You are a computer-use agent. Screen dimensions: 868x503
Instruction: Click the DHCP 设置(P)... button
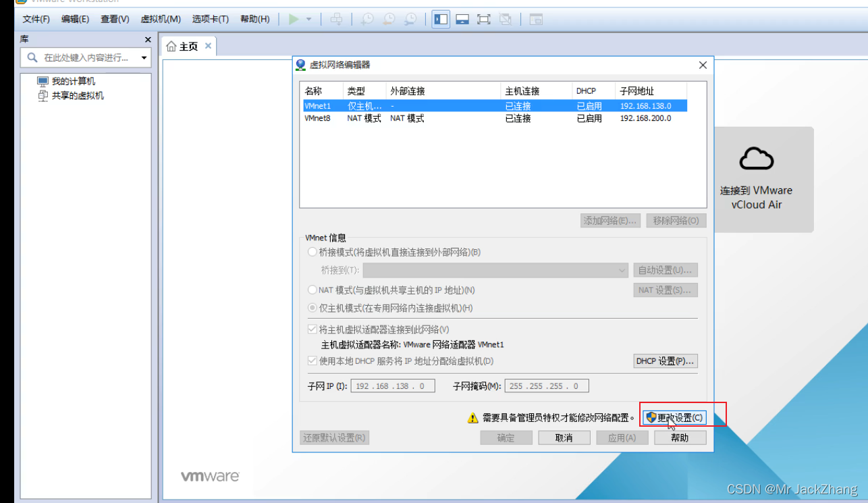pyautogui.click(x=665, y=361)
